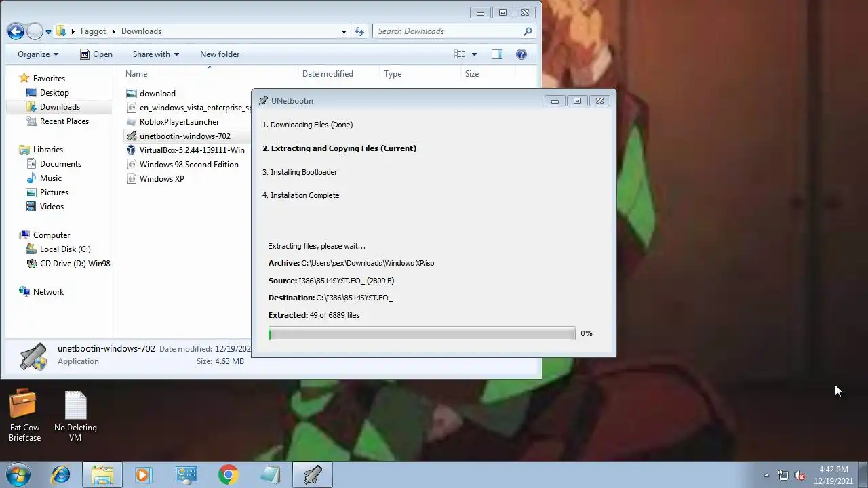This screenshot has height=488, width=868.
Task: Open the Videos library
Action: [x=52, y=207]
